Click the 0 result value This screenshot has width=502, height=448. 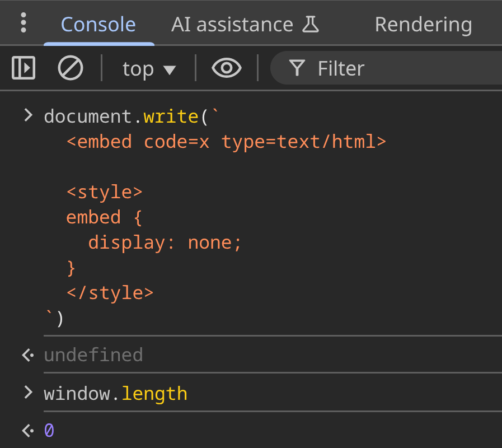click(49, 430)
